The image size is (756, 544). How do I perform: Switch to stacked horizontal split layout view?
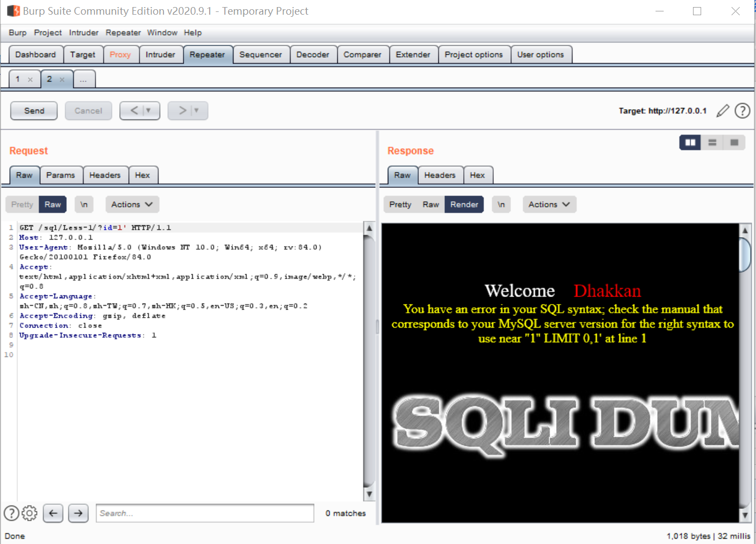[x=712, y=142]
